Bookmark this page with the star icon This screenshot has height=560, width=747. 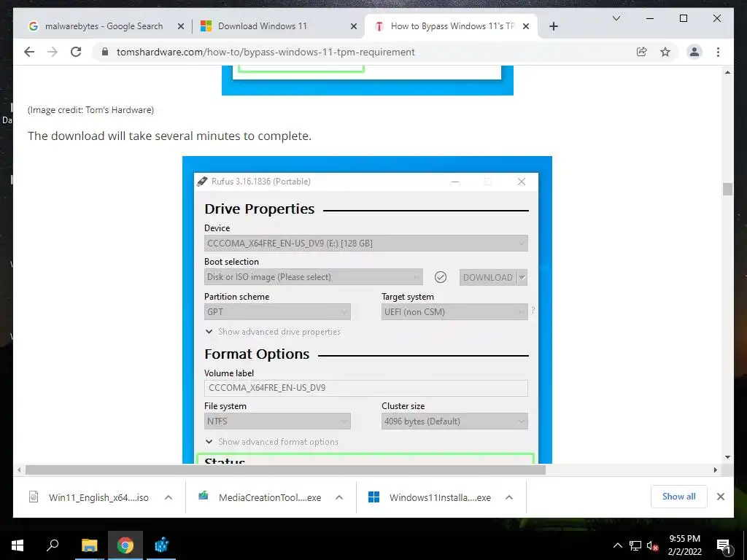pos(665,52)
